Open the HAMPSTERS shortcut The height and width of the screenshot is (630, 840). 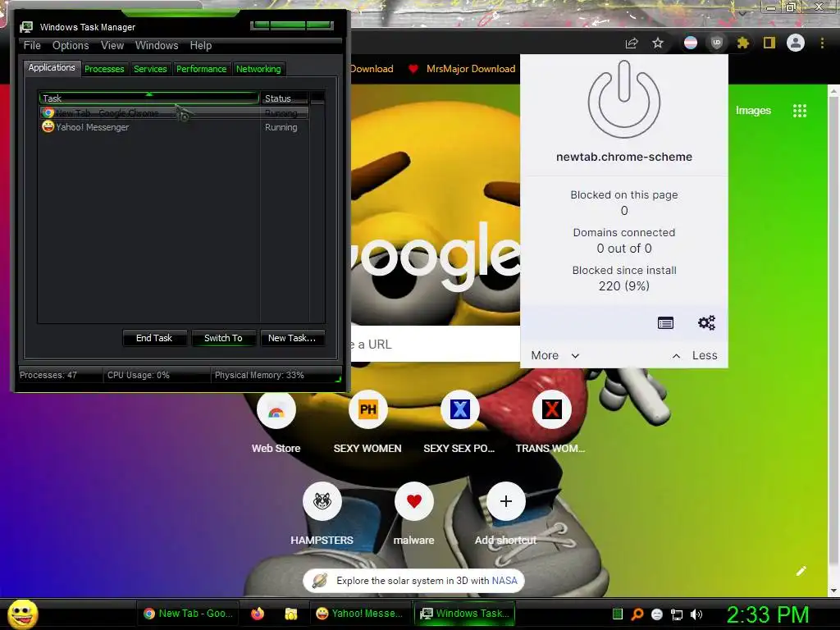pos(322,515)
